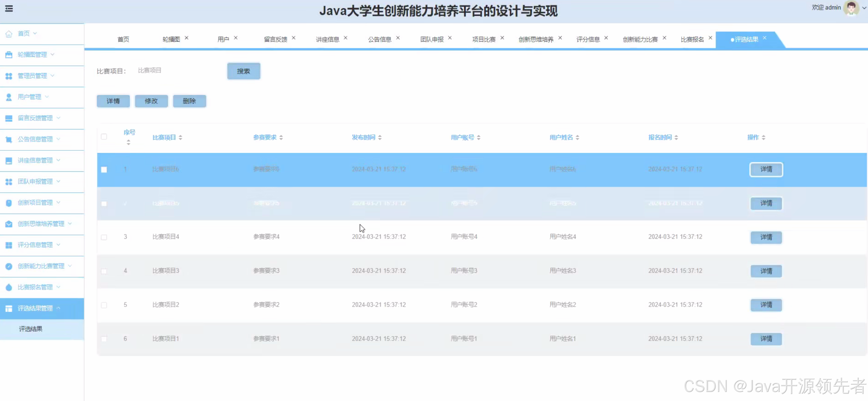Open the admin dropdown arrow at top right

coord(865,8)
